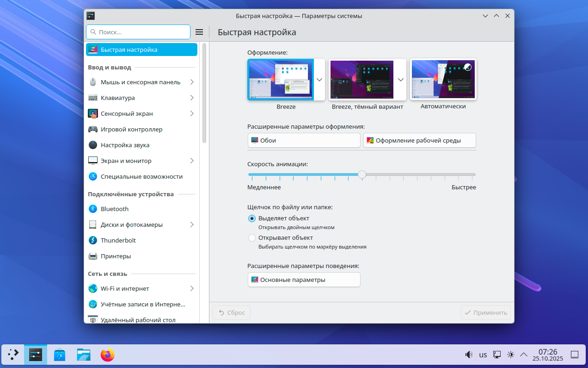Click the disk icon beside Диски и фотокамеры
This screenshot has width=588, height=368.
(93, 225)
